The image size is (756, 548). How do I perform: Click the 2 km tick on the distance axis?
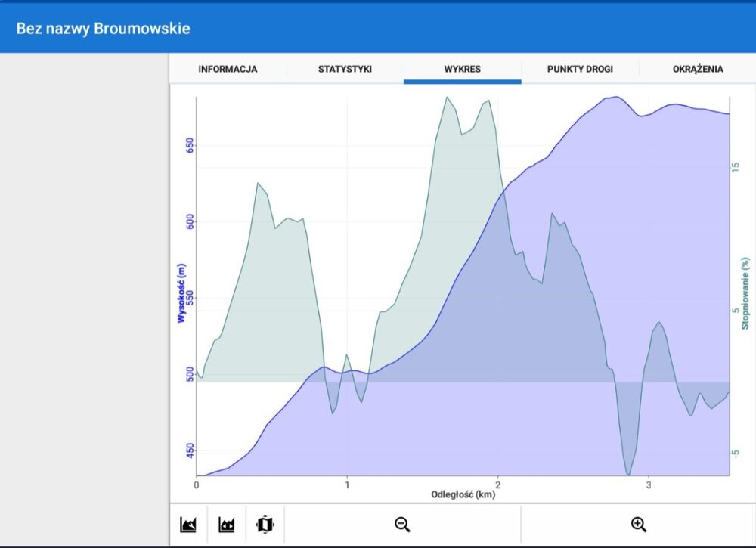(497, 485)
